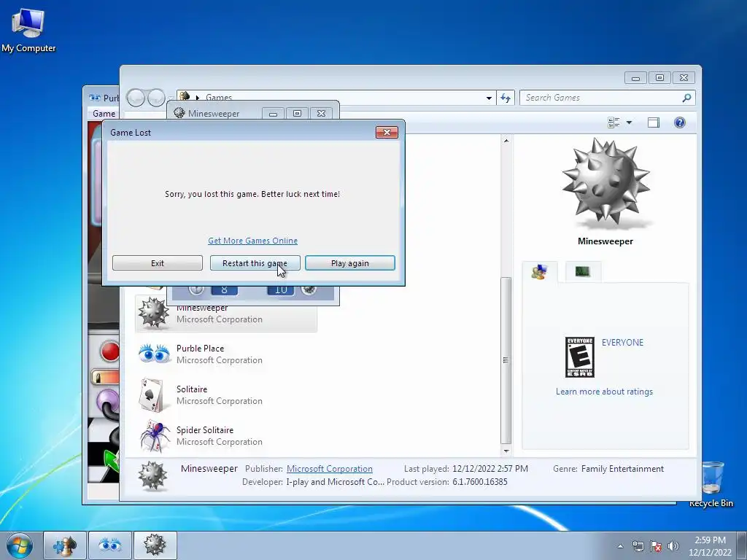Click the Minesweeper title bar icon
747x560 pixels.
pyautogui.click(x=179, y=113)
